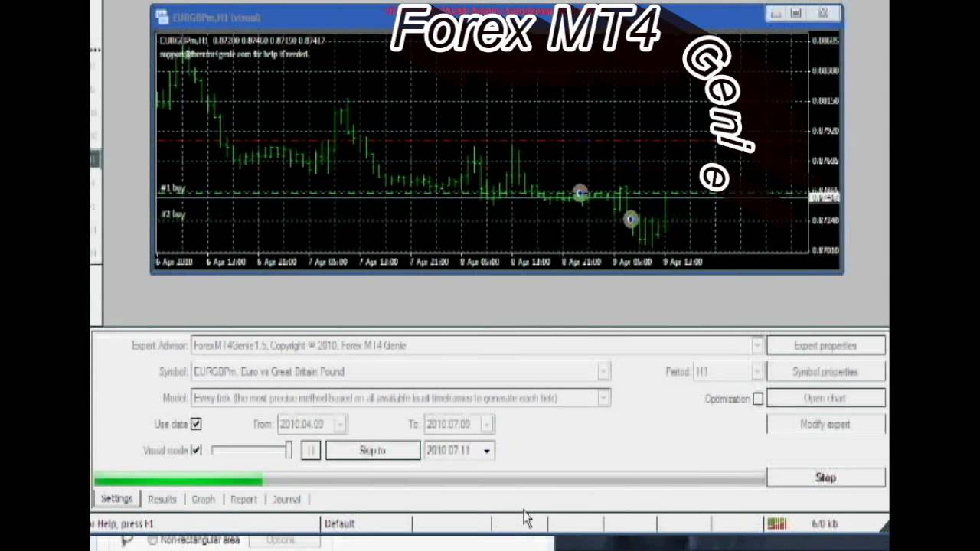Click the Skip to button

coord(373,450)
